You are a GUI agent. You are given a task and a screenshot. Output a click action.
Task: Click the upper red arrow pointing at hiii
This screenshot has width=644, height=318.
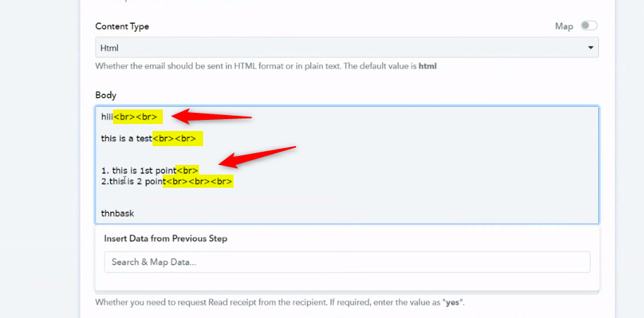211,116
